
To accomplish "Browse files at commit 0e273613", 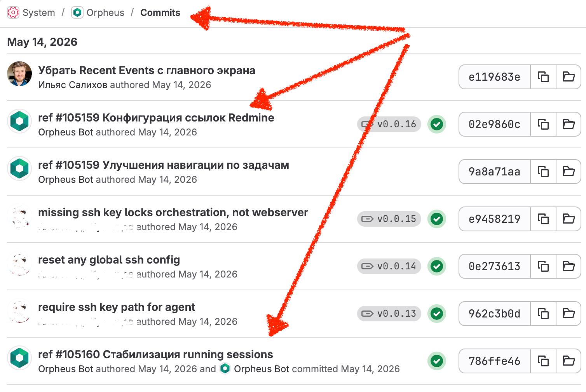I will coord(569,266).
